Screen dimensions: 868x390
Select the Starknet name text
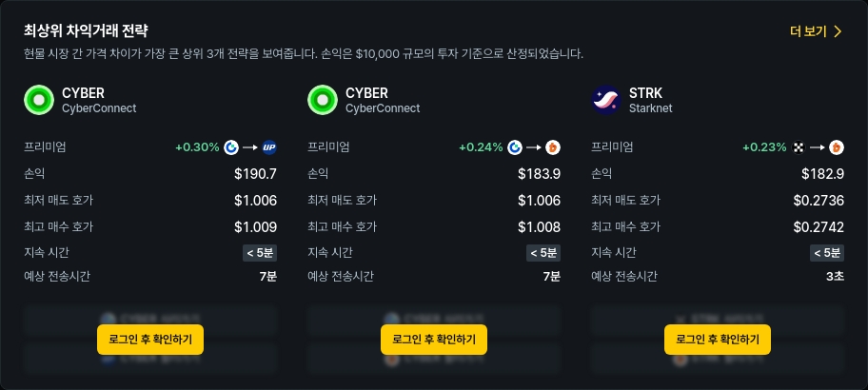[650, 108]
